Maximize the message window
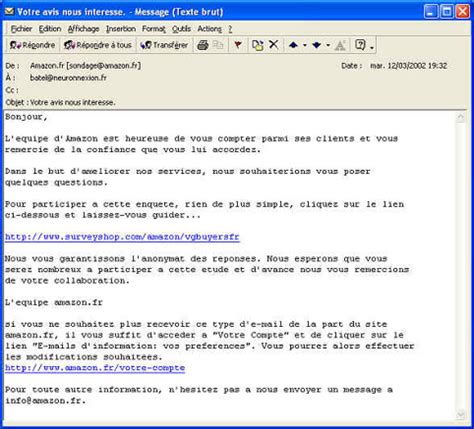Screen dimensions: 474x429 447,12
